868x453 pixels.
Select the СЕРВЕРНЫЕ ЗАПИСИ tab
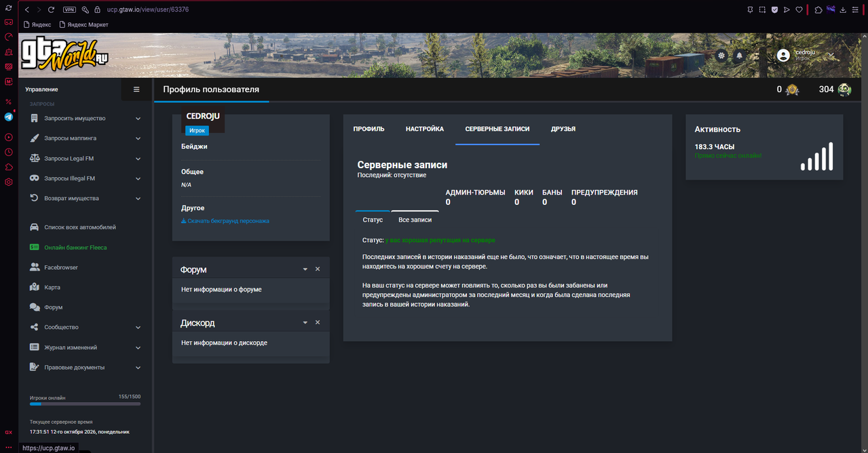point(497,129)
